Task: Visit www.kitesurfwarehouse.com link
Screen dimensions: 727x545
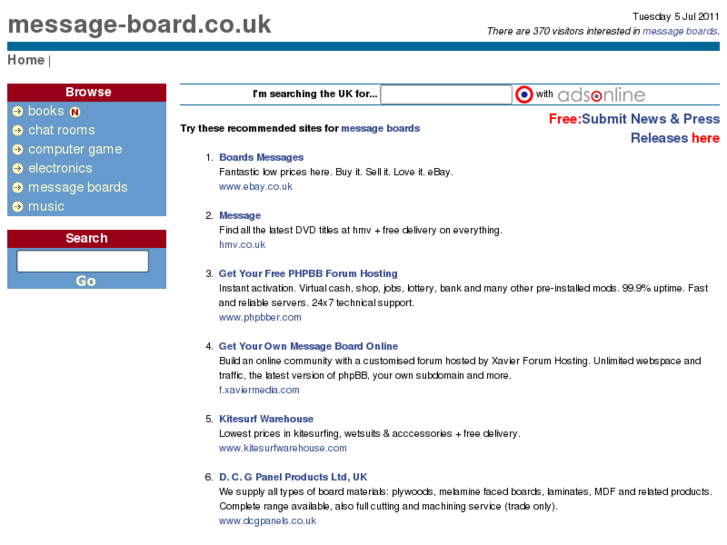Action: [x=282, y=448]
